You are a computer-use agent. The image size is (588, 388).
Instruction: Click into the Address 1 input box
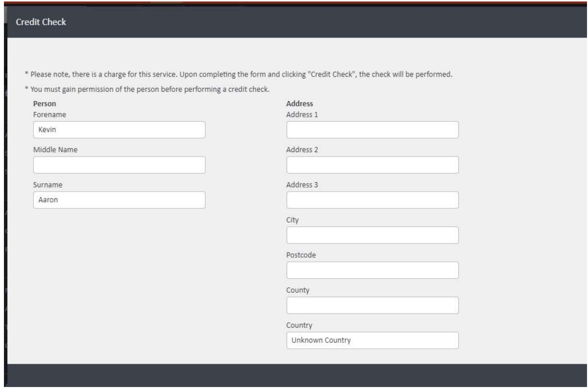(x=372, y=130)
